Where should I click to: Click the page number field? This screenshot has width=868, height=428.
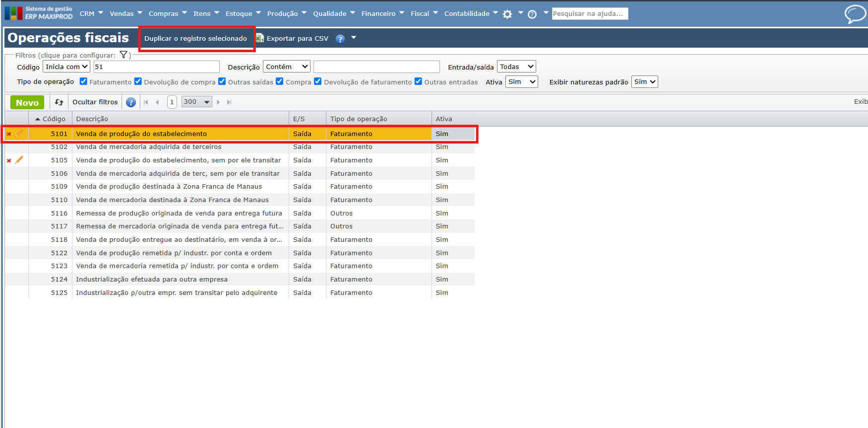tap(172, 102)
